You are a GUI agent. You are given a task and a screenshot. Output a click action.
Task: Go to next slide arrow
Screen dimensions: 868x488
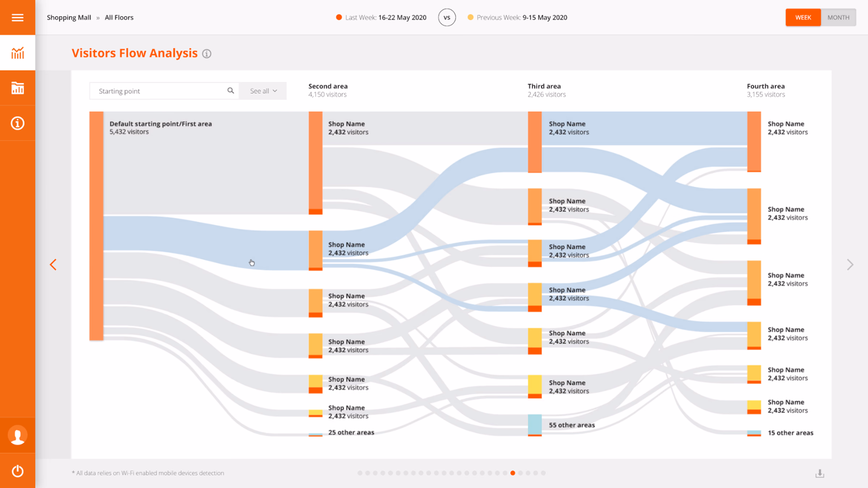click(x=850, y=265)
